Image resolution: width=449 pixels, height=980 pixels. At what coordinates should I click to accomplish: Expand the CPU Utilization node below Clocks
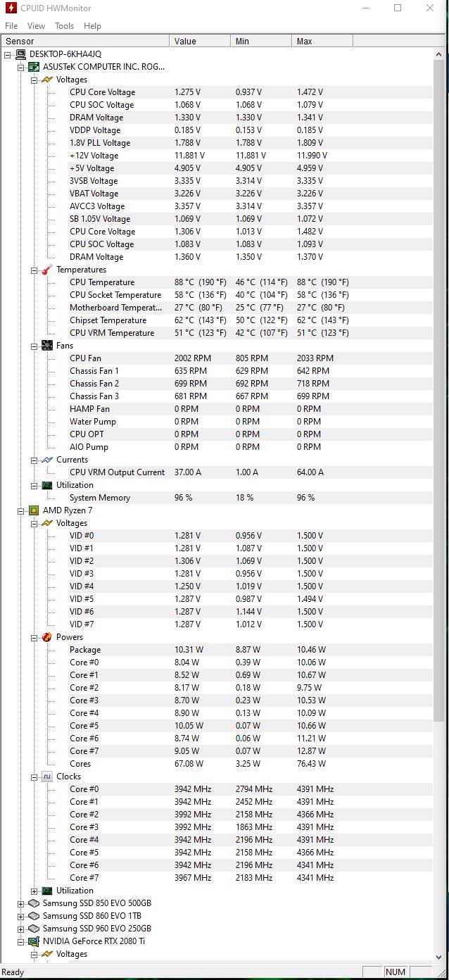[x=34, y=891]
